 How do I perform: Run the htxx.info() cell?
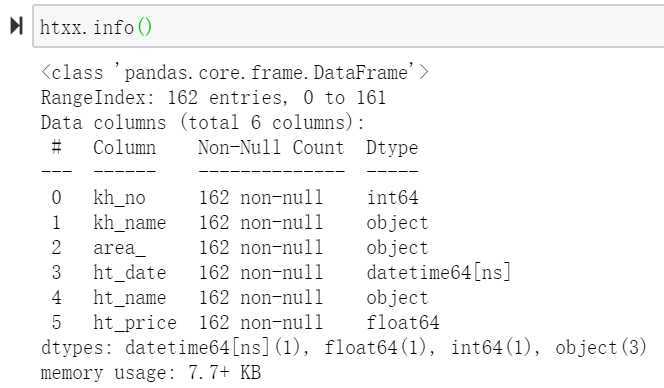[17, 26]
